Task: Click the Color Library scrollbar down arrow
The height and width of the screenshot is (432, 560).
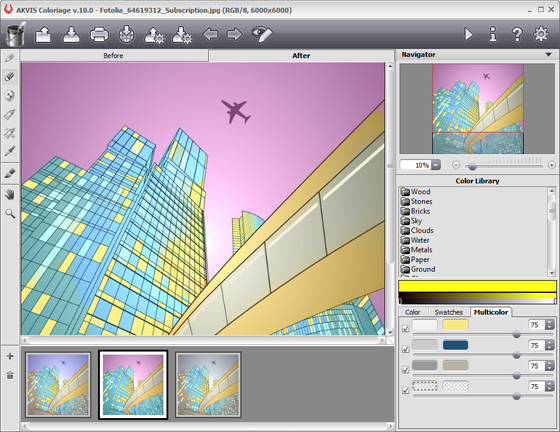Action: click(551, 273)
